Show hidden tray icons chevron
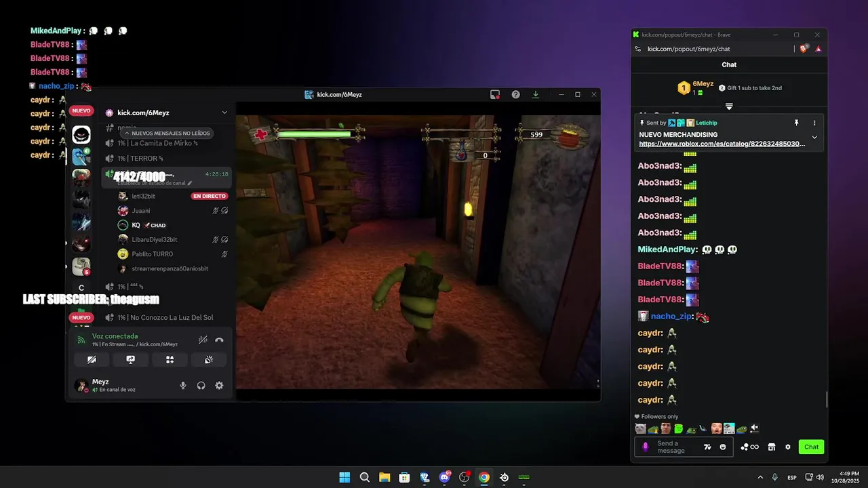 click(x=760, y=477)
